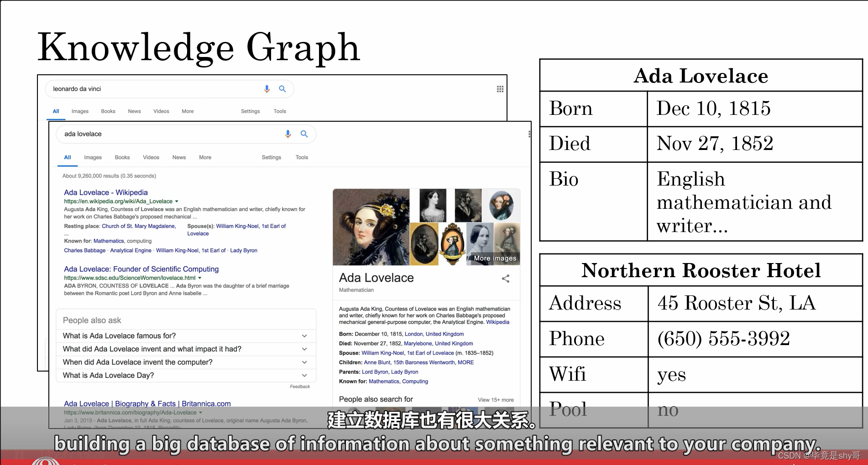This screenshot has height=465, width=868.
Task: Open News tab in leonardo da vinci window
Action: point(134,111)
